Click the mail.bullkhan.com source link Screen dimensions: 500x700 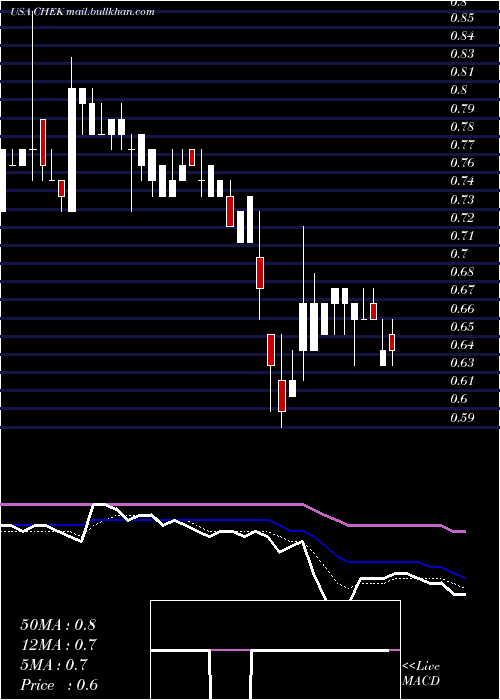point(110,12)
